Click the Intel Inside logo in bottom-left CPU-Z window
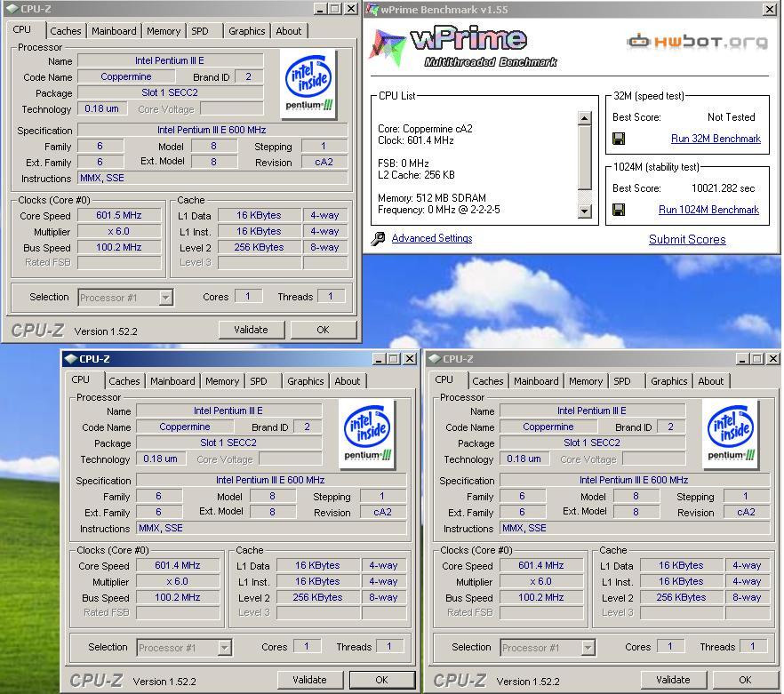 pyautogui.click(x=367, y=434)
